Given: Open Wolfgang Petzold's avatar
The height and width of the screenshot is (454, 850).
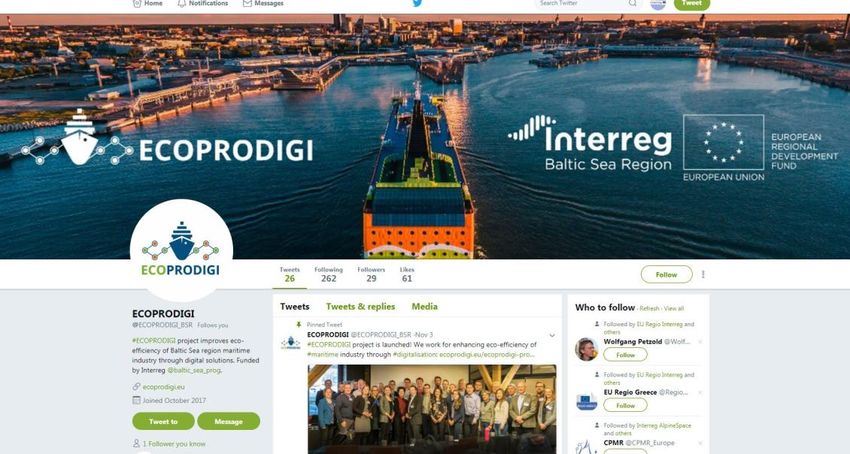Looking at the screenshot, I should (586, 349).
